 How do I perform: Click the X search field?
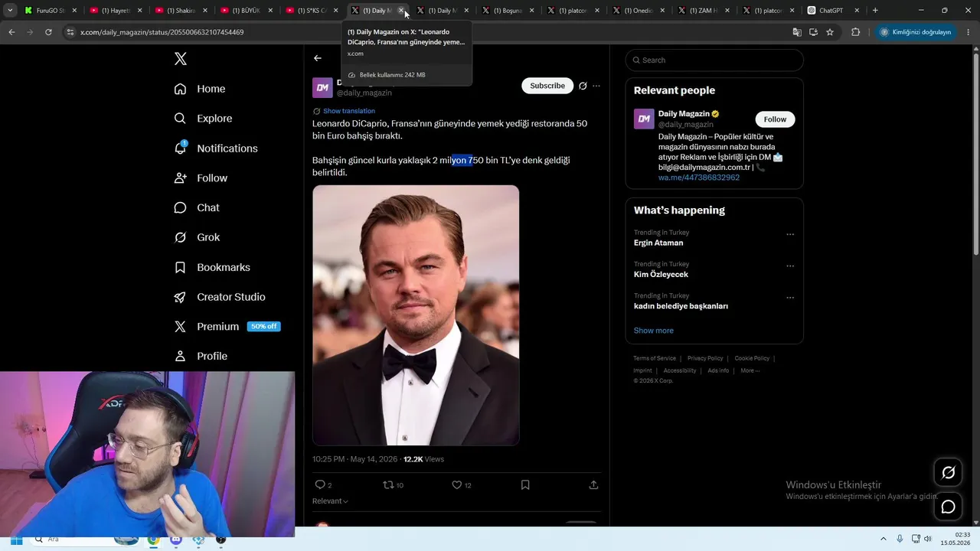tap(714, 60)
